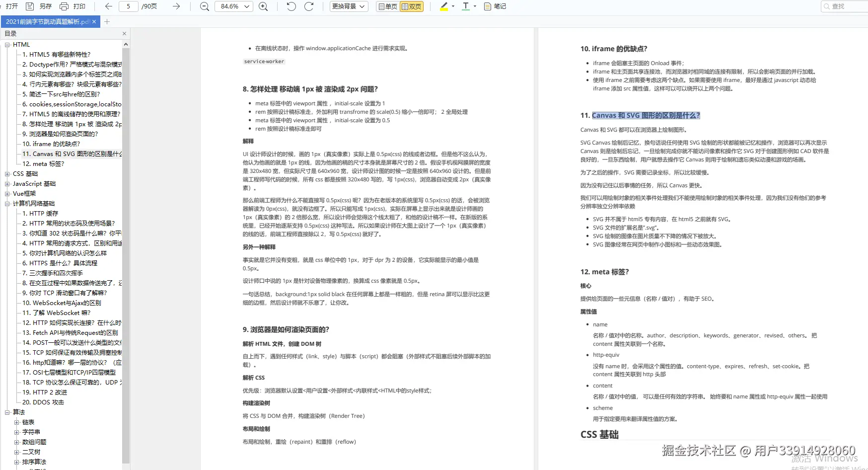Screen dimensions: 868x470
Task: Click the Save As (另存) button
Action: [x=39, y=6]
